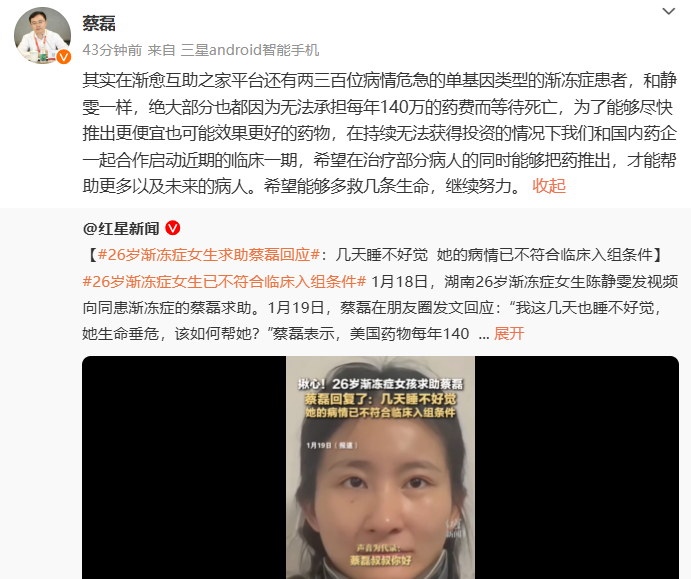Click the 1月19日 date label in video

332,445
